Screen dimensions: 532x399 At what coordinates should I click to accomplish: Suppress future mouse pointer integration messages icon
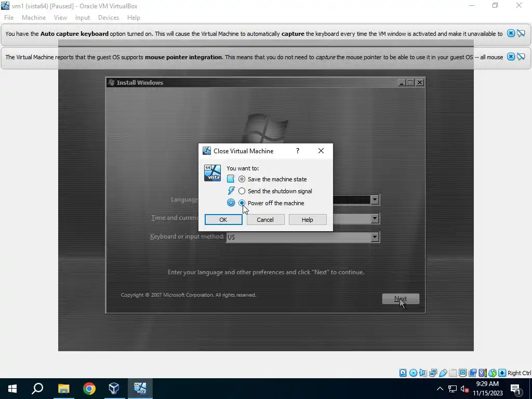click(521, 57)
